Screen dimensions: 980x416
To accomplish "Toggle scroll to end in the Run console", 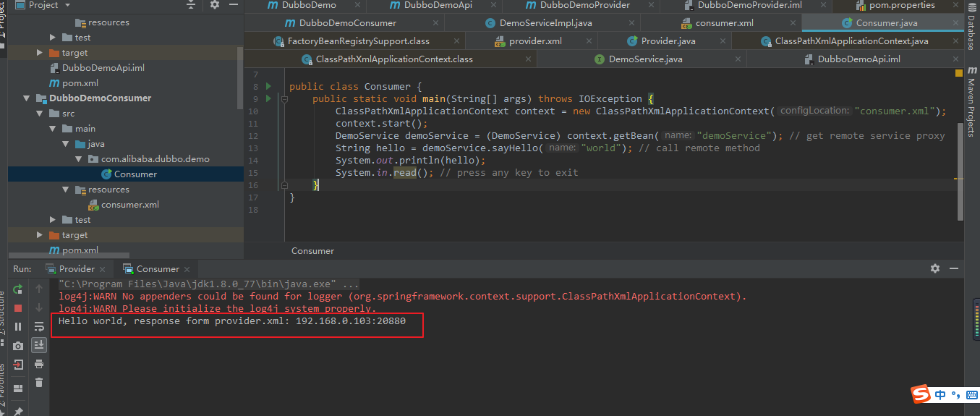I will (39, 346).
